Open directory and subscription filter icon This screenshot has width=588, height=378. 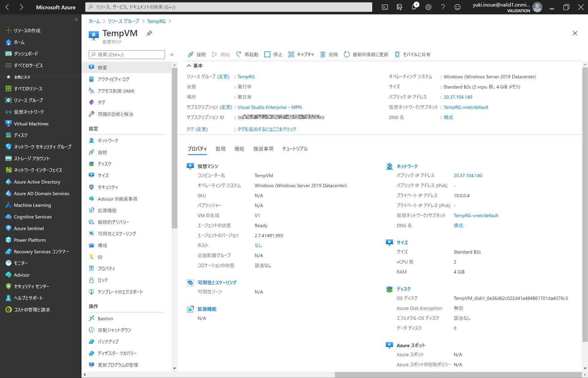coord(399,7)
